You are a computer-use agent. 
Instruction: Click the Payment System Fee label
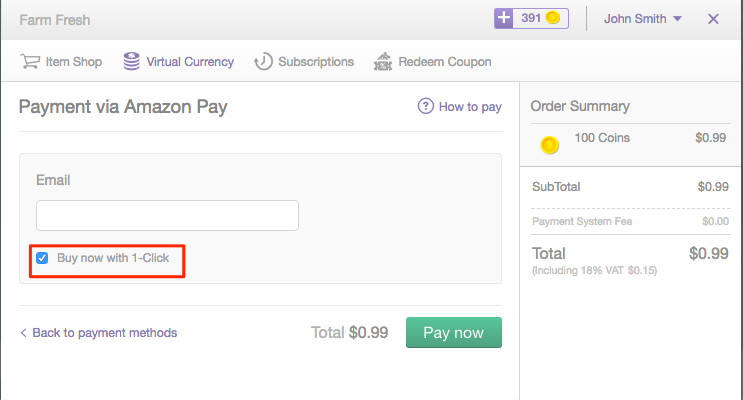[582, 221]
